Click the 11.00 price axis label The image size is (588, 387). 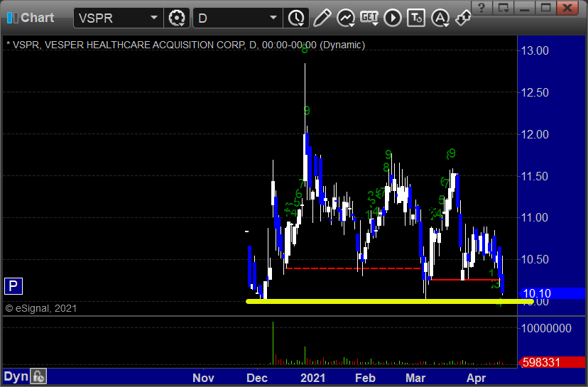click(535, 217)
